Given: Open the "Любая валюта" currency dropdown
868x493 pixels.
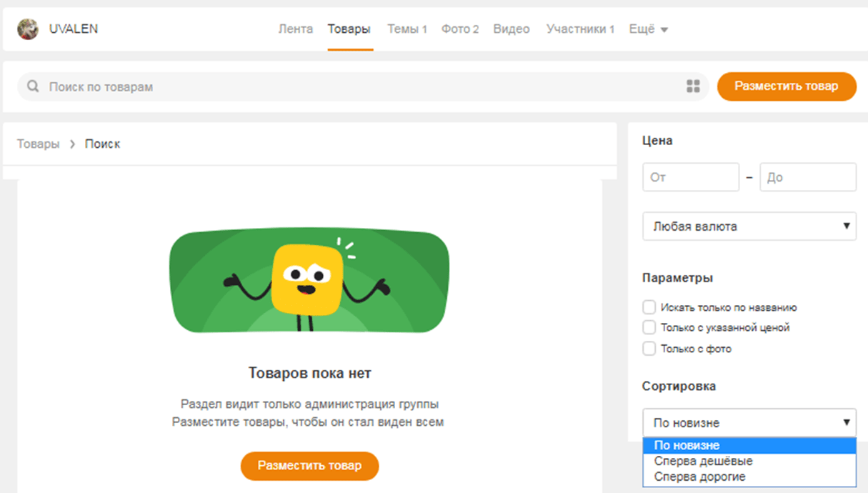Looking at the screenshot, I should [x=749, y=226].
